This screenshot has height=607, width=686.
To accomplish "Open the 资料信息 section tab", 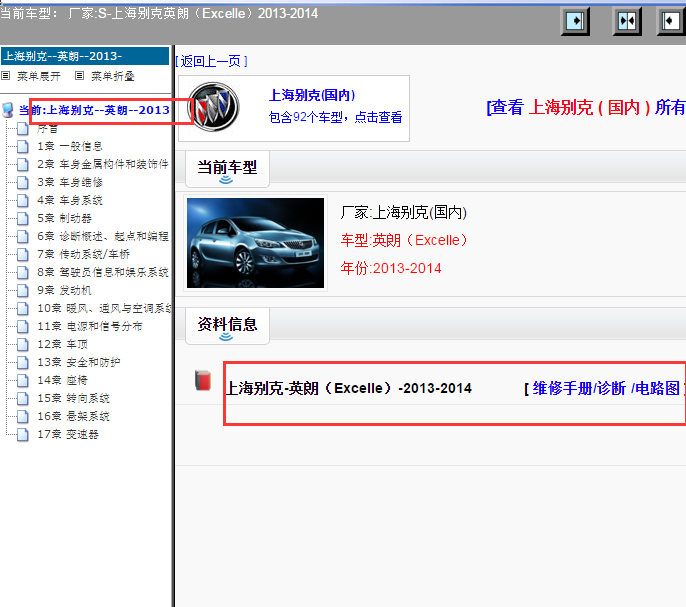I will point(227,325).
